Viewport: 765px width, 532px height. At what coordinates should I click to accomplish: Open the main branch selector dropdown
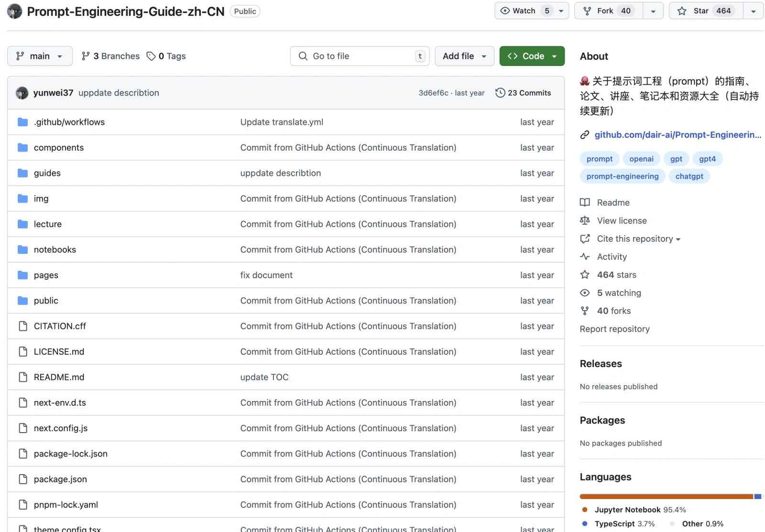click(x=40, y=56)
